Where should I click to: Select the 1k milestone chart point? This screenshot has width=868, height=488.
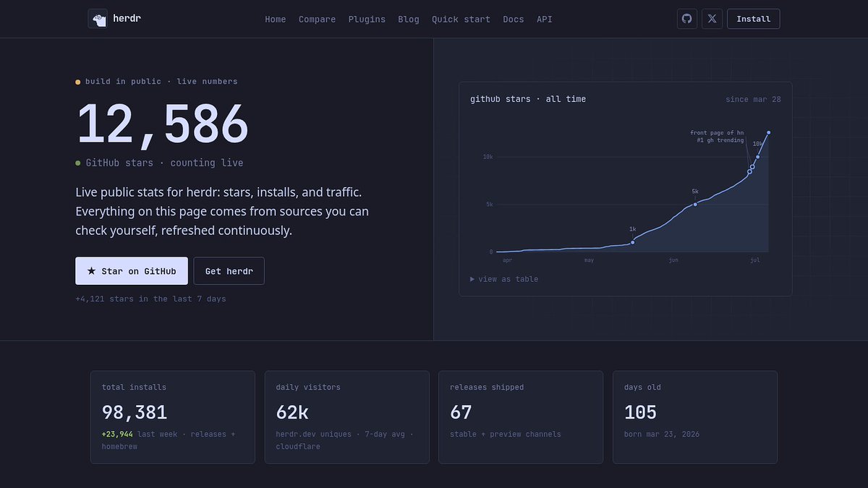(633, 241)
